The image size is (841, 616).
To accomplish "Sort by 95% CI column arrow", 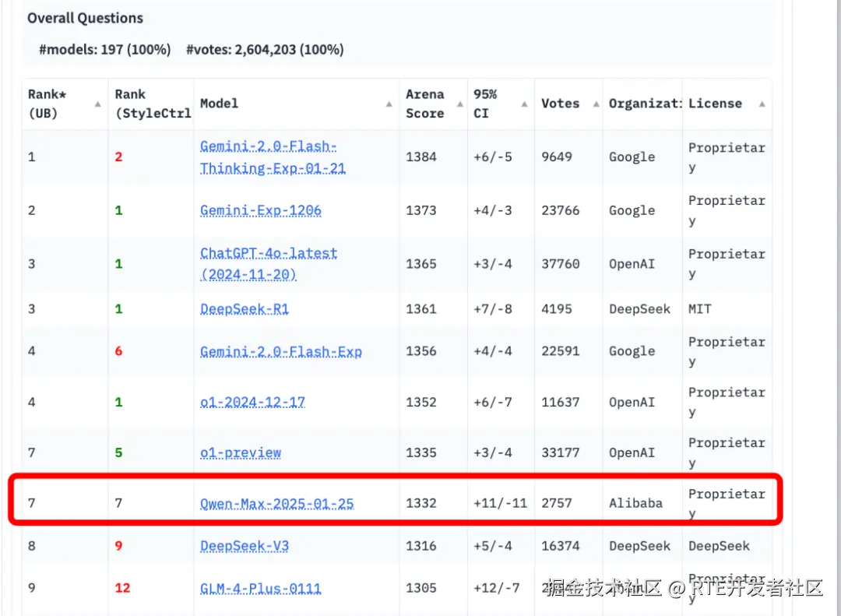I will pyautogui.click(x=525, y=104).
